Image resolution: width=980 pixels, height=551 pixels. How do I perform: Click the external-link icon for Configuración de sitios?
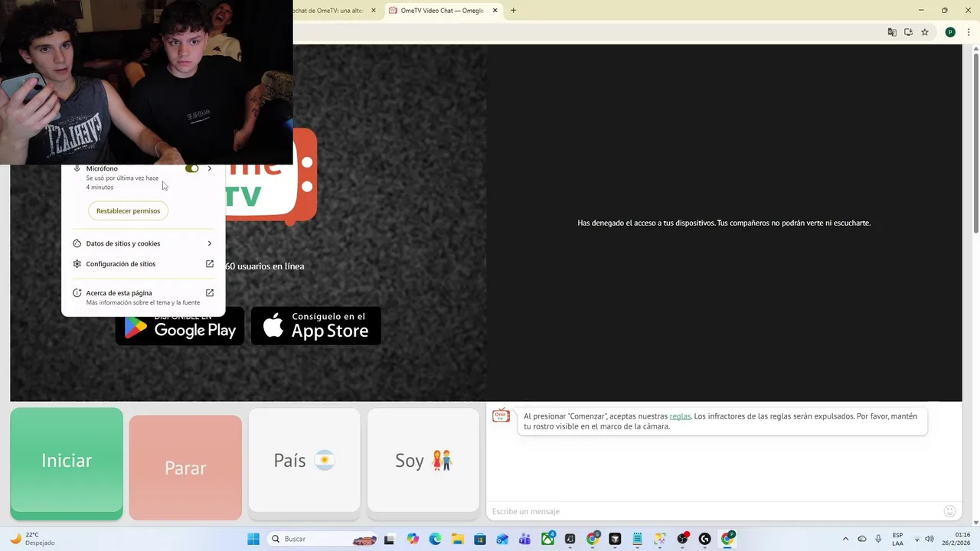tap(210, 264)
